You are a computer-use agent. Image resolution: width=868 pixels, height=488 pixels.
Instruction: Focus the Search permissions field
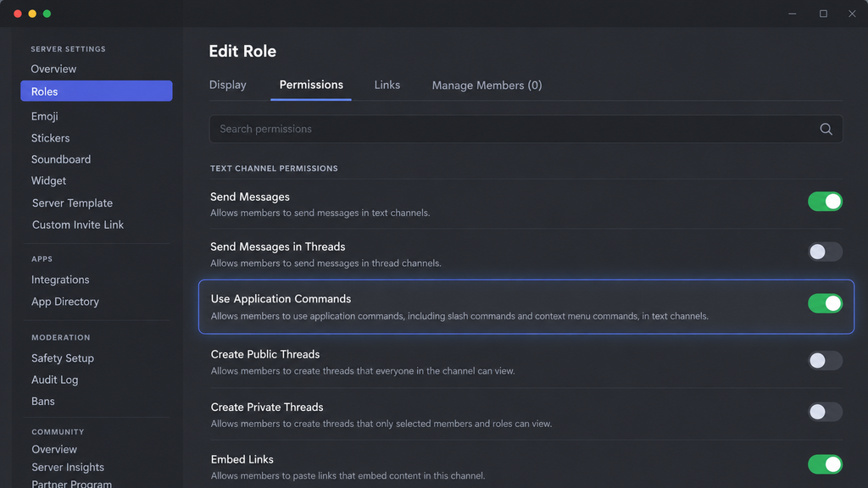coord(526,129)
